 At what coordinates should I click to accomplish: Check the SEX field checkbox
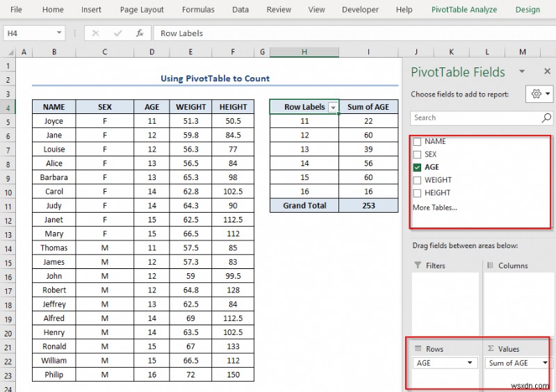click(417, 154)
